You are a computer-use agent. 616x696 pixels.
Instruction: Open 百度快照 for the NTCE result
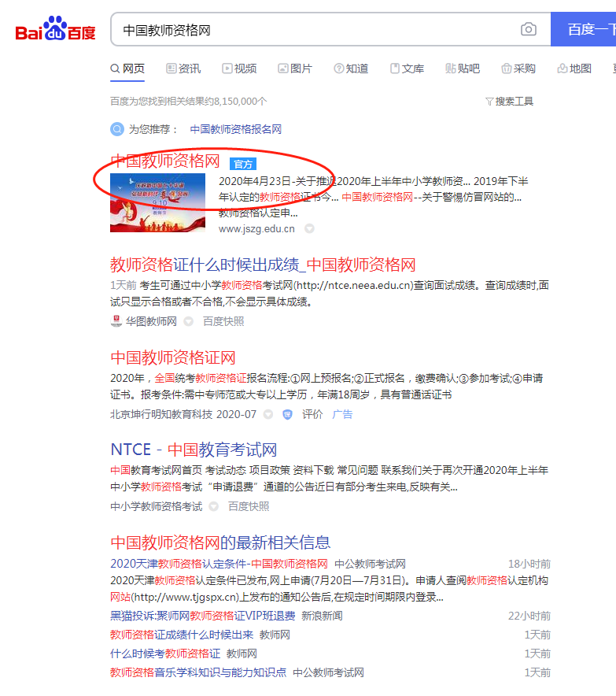pyautogui.click(x=249, y=506)
